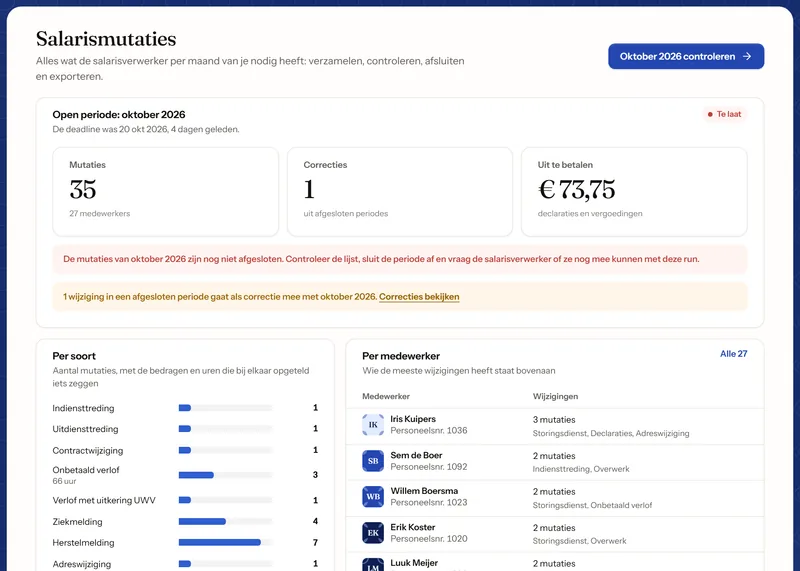Viewport: 800px width, 571px height.
Task: Select the Indiensttreding row label
Action: click(83, 408)
